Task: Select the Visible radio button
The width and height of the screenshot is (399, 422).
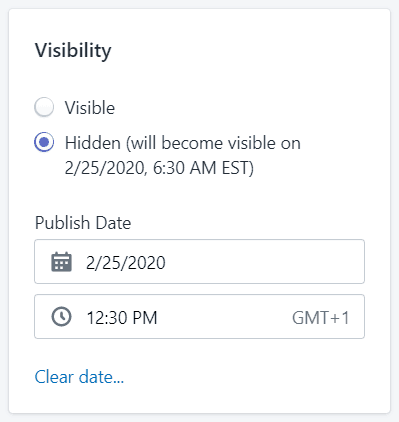Action: click(x=44, y=107)
